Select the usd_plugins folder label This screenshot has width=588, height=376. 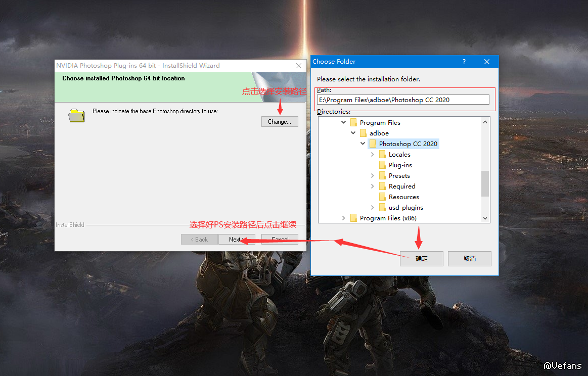point(406,207)
